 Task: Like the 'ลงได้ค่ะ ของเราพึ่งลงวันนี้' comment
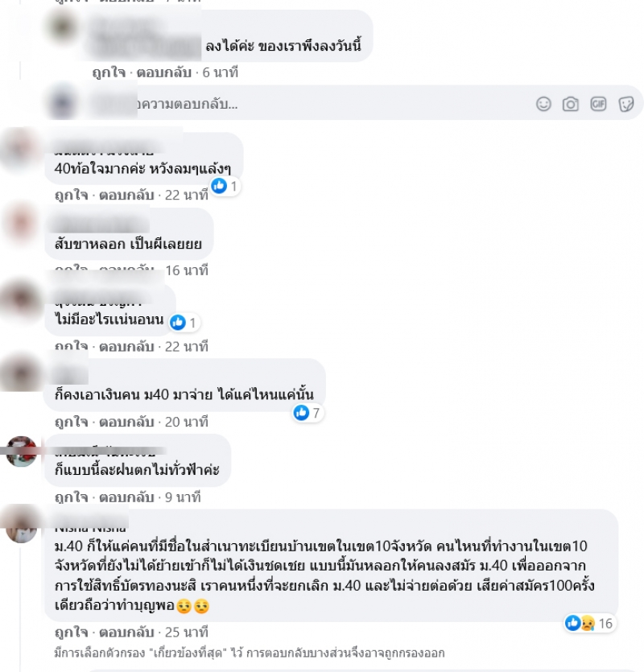coord(109,72)
